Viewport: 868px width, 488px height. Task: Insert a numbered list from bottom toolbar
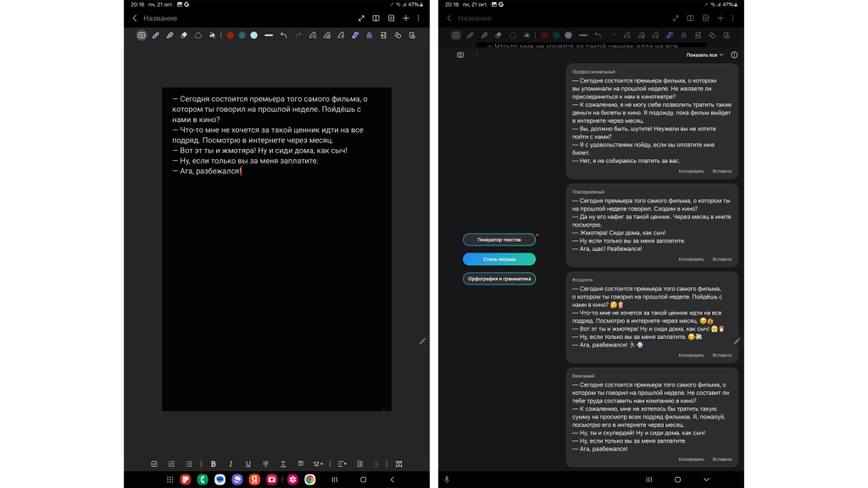coord(171,464)
